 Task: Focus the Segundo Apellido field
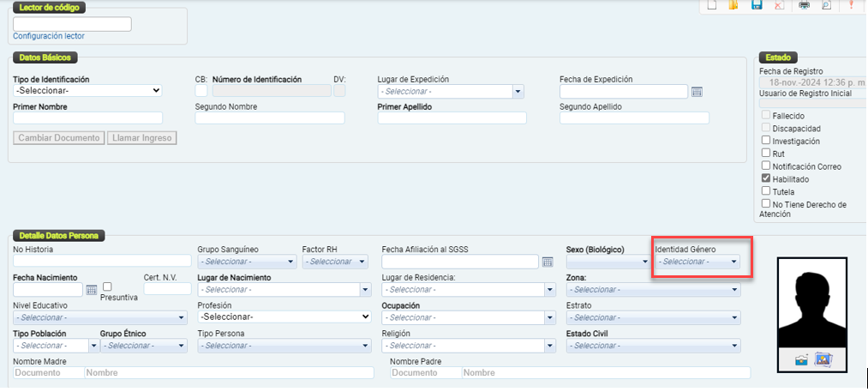[634, 118]
